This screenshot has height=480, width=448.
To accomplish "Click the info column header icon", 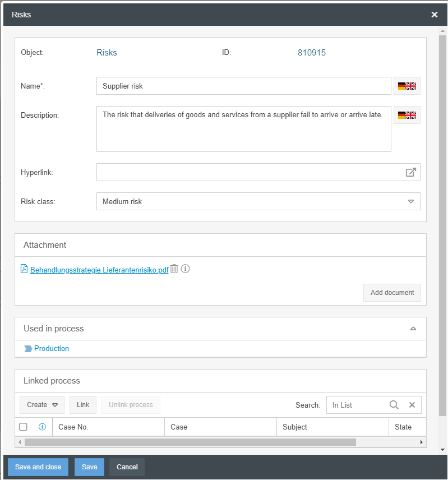I will [42, 427].
